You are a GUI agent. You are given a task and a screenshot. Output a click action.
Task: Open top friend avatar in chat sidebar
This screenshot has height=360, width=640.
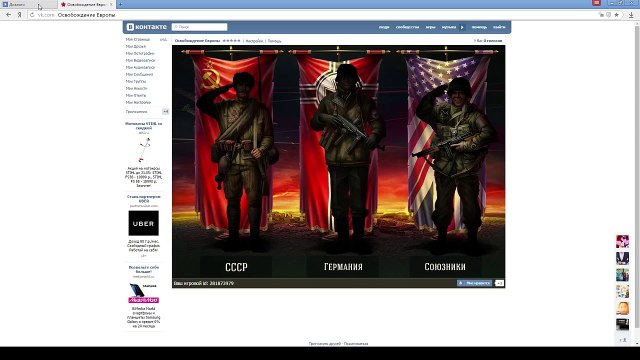coord(622,241)
